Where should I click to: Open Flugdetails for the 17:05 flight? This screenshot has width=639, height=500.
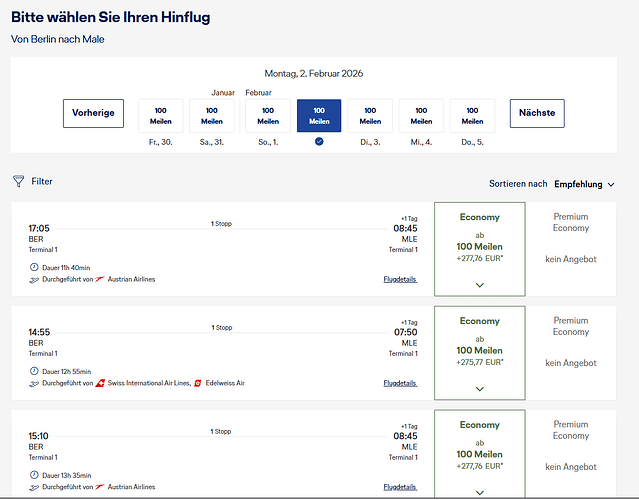click(x=400, y=279)
